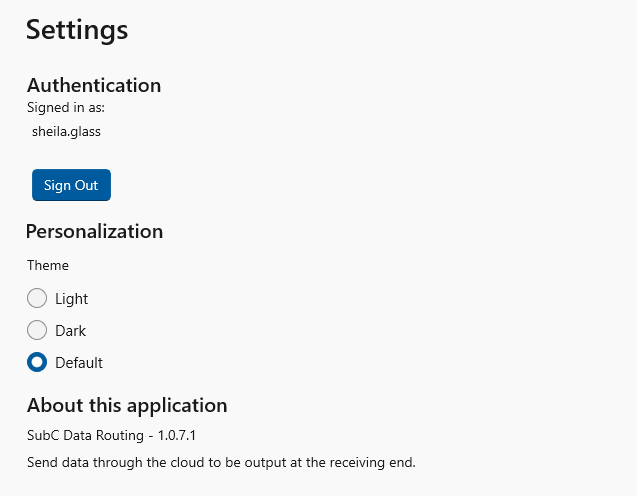Viewport: 637px width, 496px height.
Task: Select the Light theme radio button
Action: point(37,298)
